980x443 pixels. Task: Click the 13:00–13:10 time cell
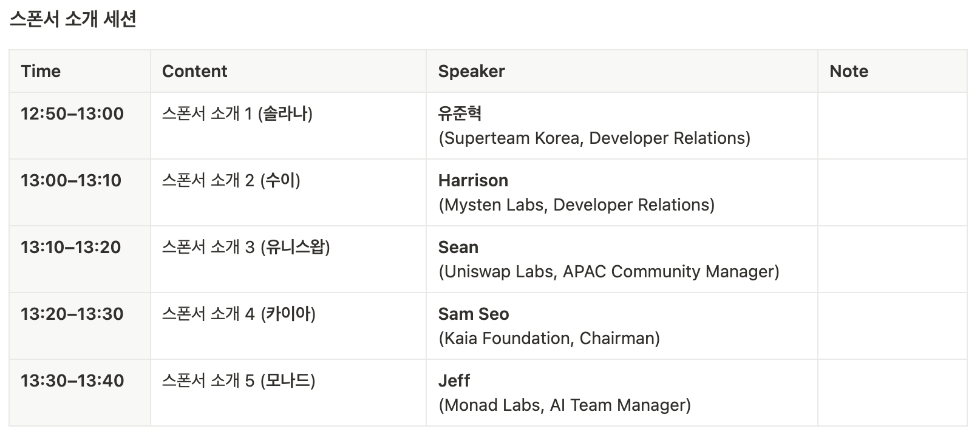pyautogui.click(x=80, y=192)
